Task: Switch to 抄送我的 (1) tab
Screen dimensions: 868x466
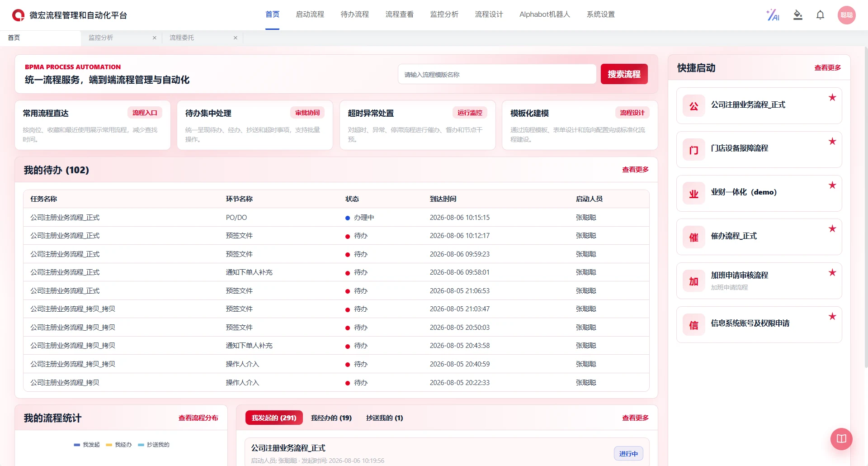Action: coord(384,418)
